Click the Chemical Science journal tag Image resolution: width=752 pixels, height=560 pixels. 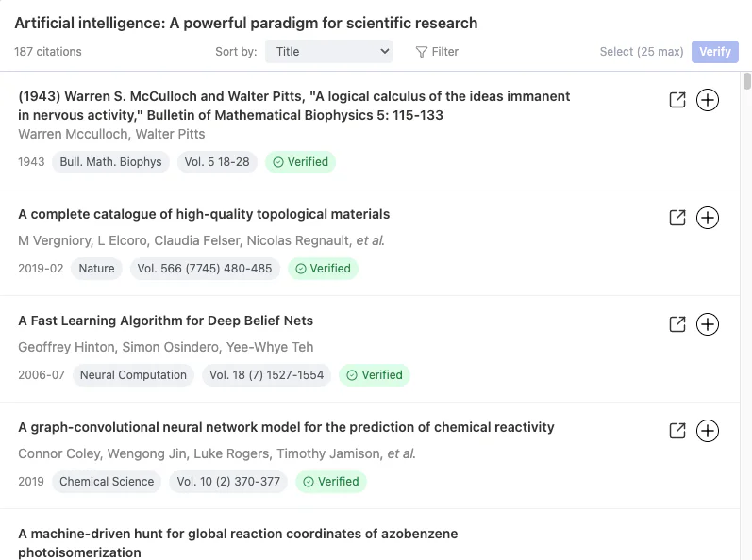(107, 482)
